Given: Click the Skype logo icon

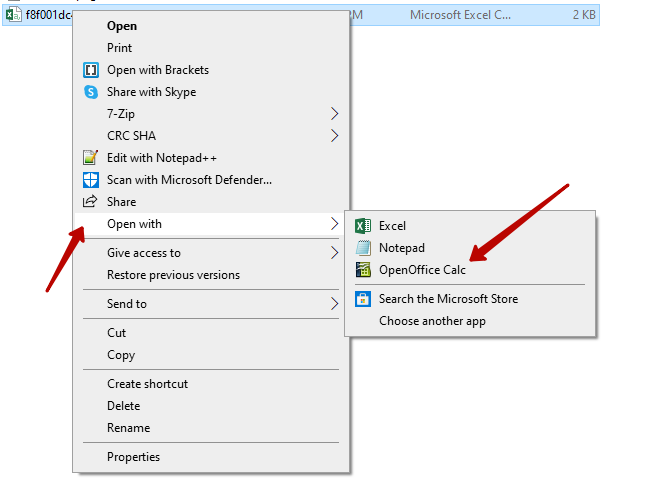Looking at the screenshot, I should tap(91, 92).
